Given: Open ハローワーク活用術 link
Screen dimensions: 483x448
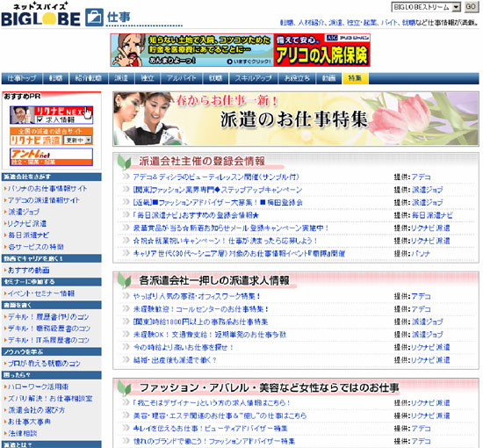Looking at the screenshot, I should tap(38, 387).
